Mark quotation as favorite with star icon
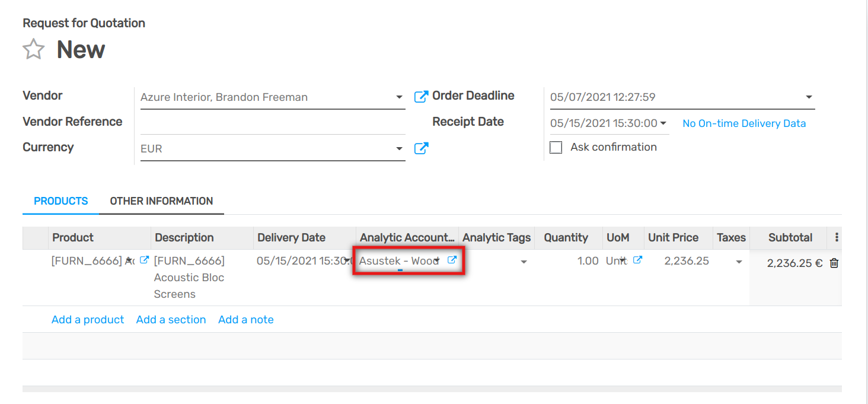868x404 pixels. [34, 49]
